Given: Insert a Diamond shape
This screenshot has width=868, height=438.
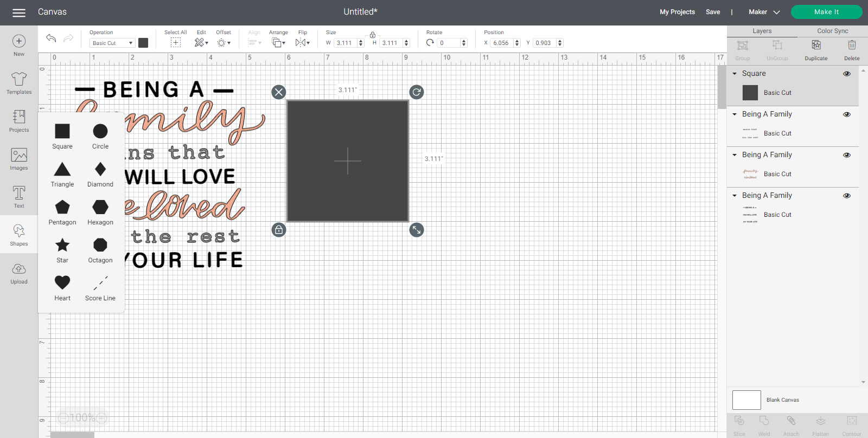Looking at the screenshot, I should click(100, 175).
